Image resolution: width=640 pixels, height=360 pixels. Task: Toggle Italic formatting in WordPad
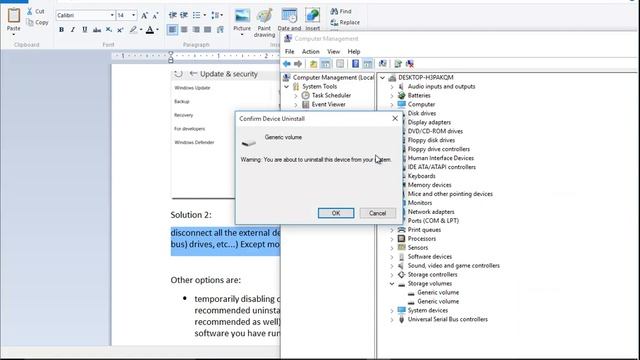pyautogui.click(x=73, y=29)
